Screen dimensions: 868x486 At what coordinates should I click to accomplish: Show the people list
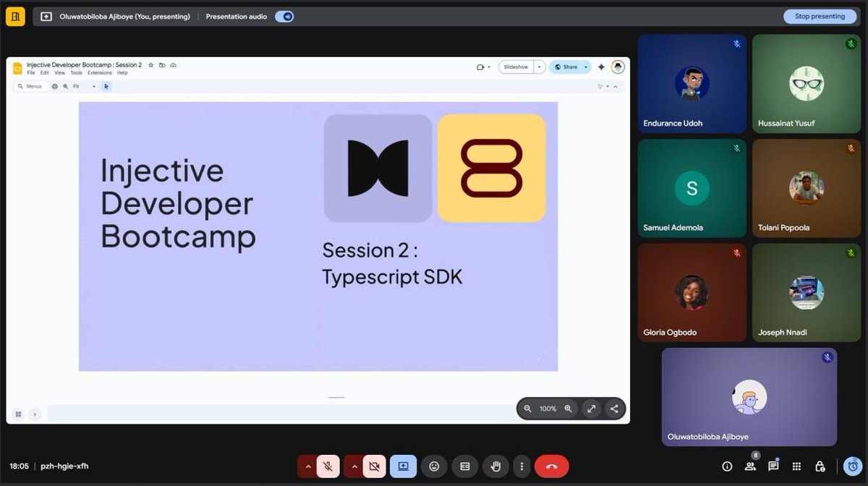tap(750, 466)
